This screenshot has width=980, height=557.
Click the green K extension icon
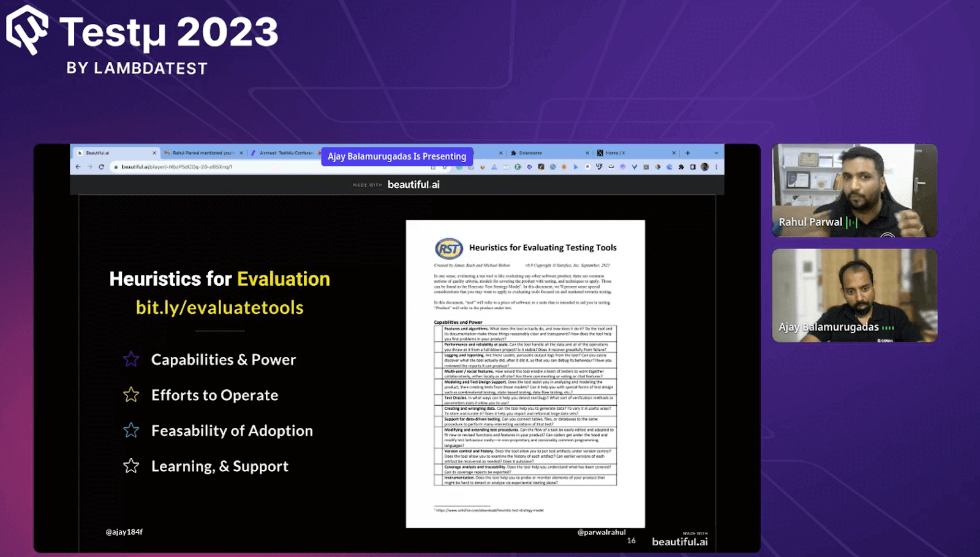518,166
